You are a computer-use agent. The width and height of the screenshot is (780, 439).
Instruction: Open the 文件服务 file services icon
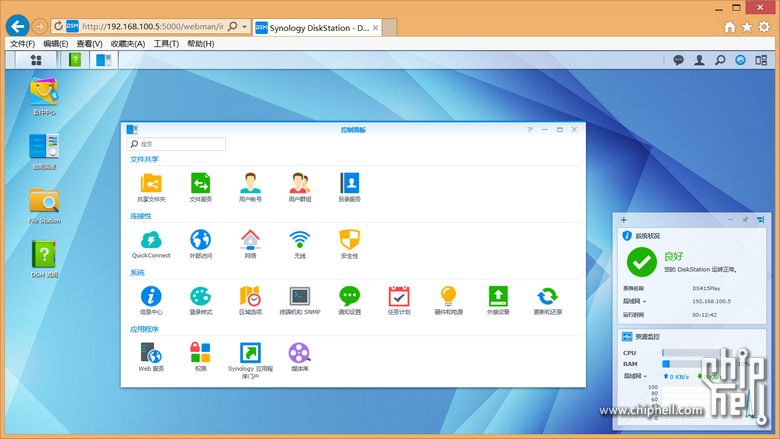[x=200, y=183]
